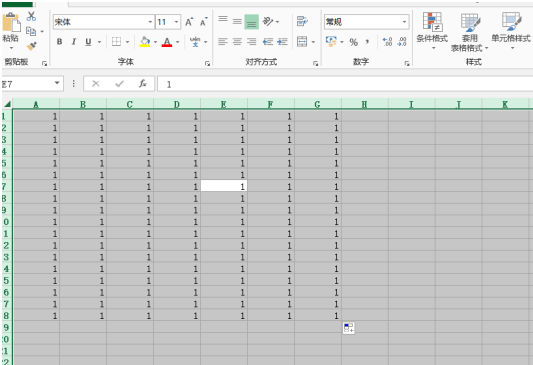Select row 7 header

point(7,187)
